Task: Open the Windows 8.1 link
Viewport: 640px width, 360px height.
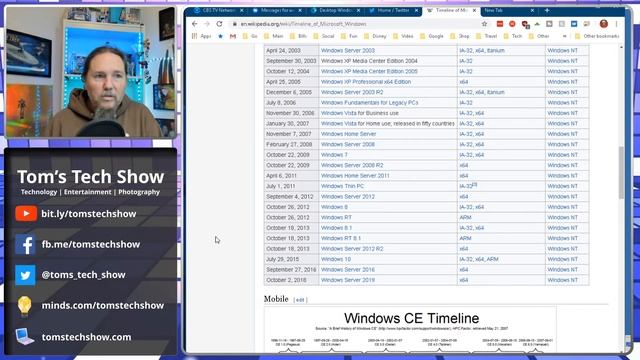Action: pos(336,228)
